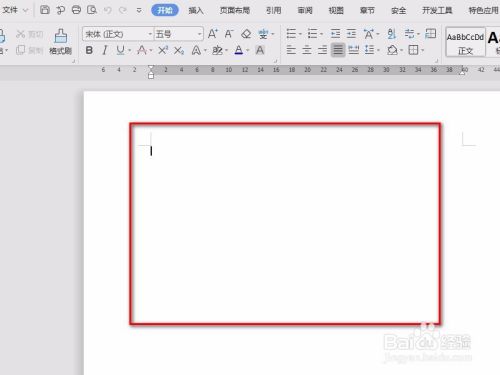Click the distributed alignment icon
The width and height of the screenshot is (500, 375).
coord(354,50)
